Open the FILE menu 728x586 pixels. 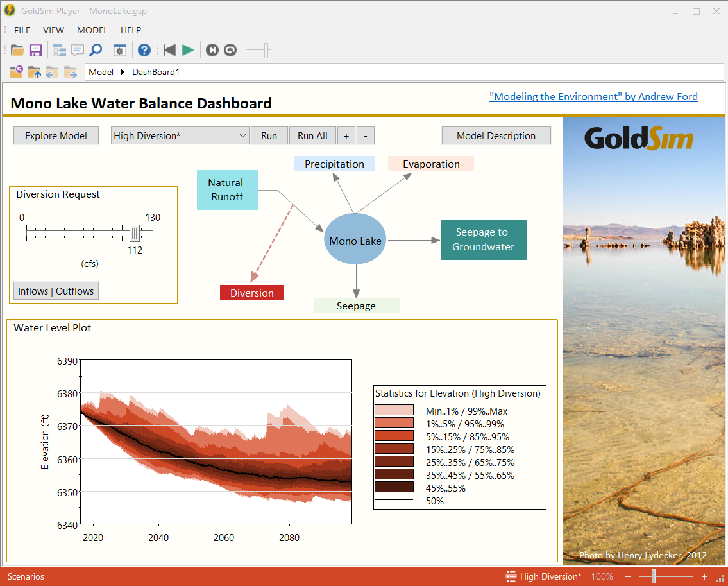pyautogui.click(x=22, y=30)
